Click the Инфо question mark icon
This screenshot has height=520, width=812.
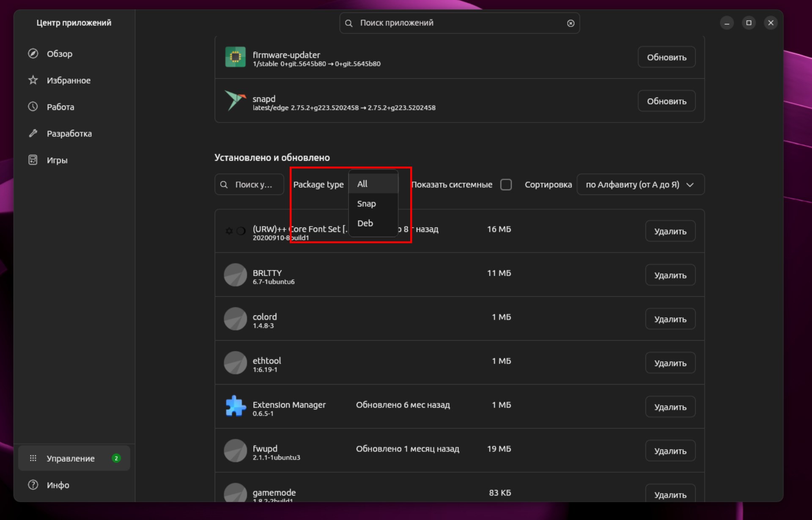coord(33,485)
